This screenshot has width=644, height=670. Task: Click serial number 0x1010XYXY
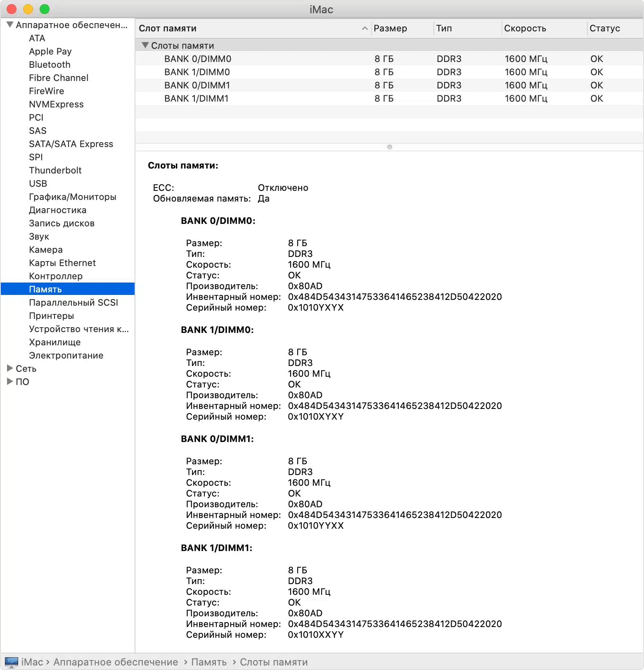click(316, 416)
